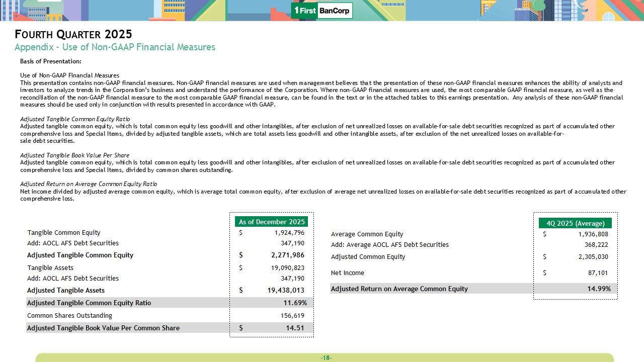
Task: Click the 19,438,013 Adjusted Tangible Assets value
Action: tap(286, 291)
